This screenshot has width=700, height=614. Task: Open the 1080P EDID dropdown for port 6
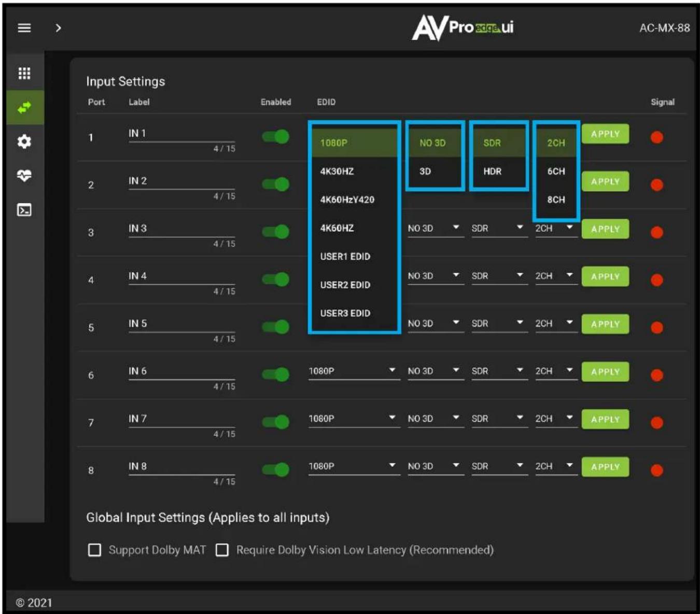point(354,372)
